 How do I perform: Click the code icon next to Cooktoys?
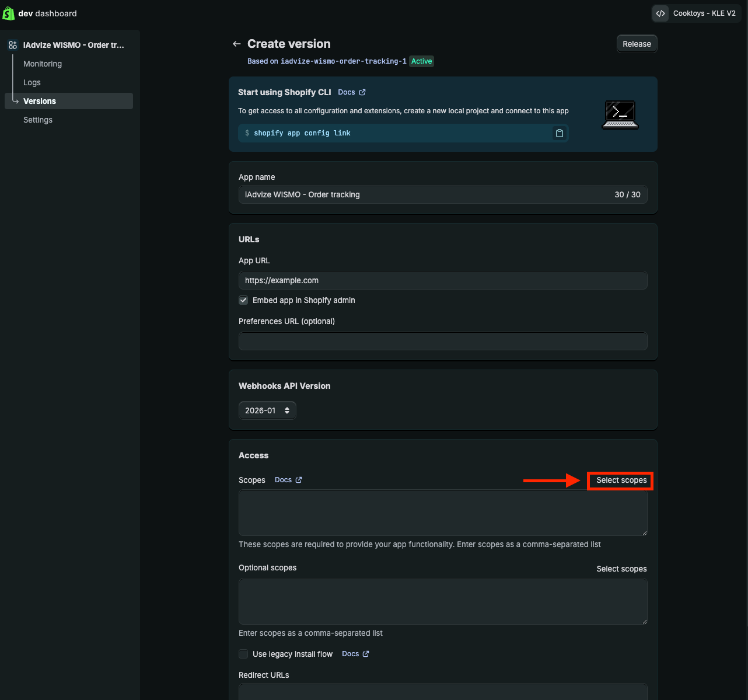(660, 13)
